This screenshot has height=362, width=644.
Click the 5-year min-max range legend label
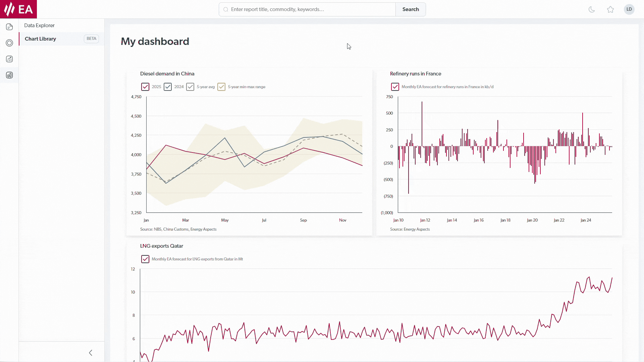pos(247,87)
